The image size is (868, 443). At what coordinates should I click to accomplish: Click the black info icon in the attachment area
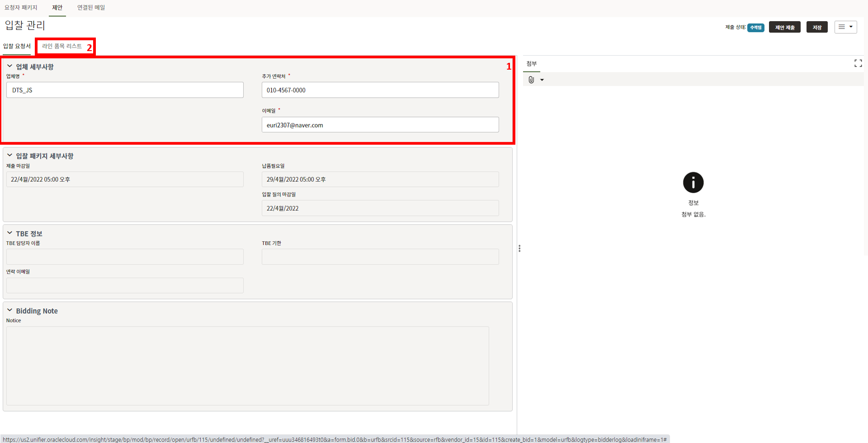point(693,183)
